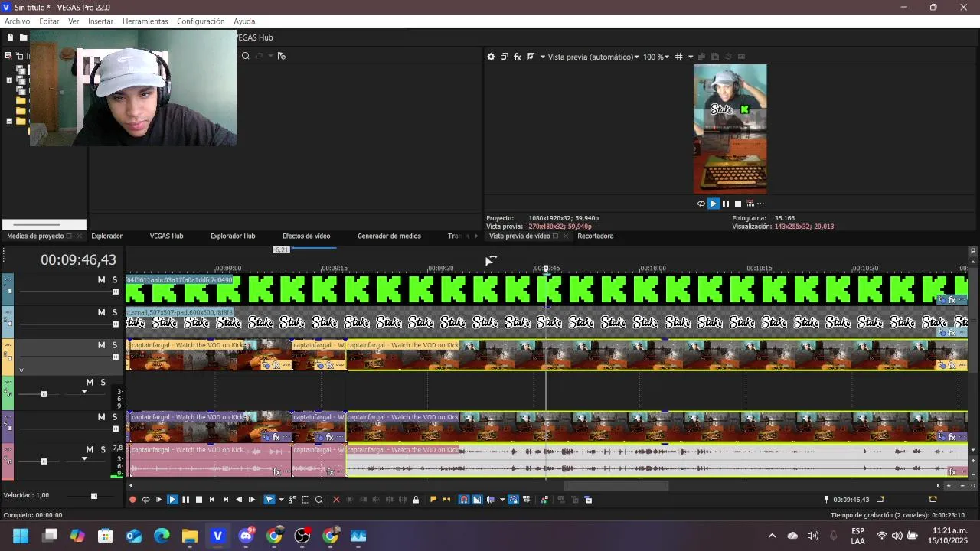Insert a region with the double-flag icon

(x=446, y=500)
